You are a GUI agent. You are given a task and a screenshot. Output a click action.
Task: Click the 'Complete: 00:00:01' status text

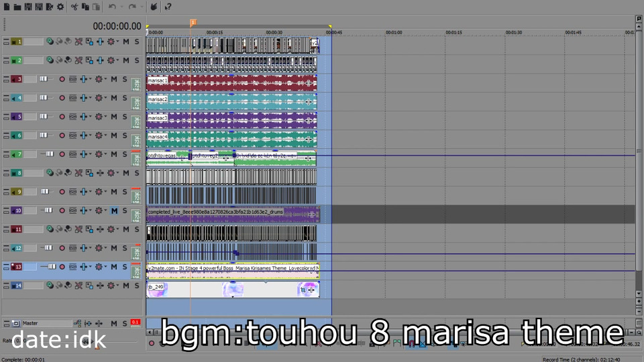(23, 359)
